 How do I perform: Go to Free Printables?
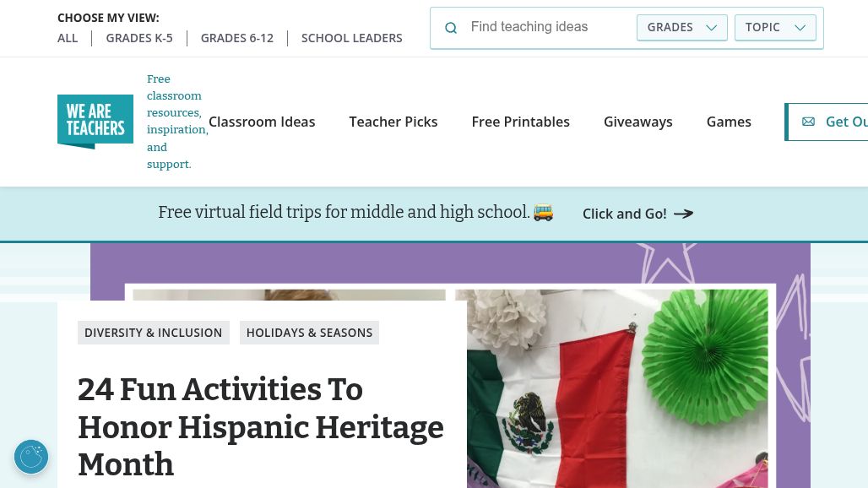(x=520, y=122)
